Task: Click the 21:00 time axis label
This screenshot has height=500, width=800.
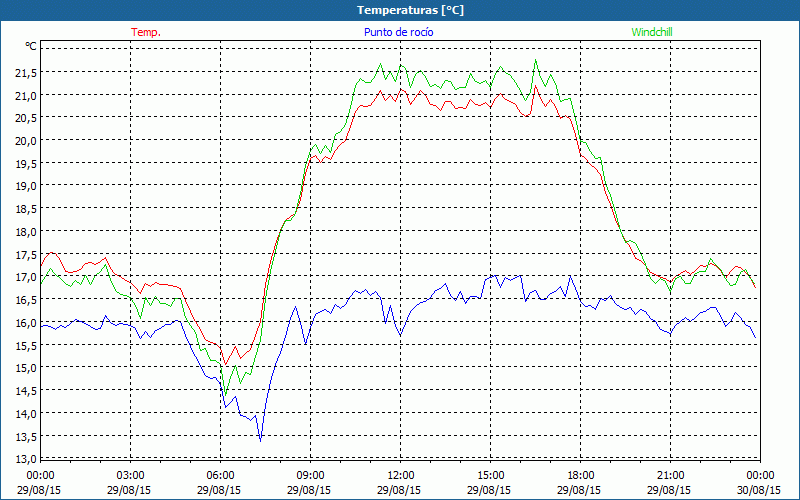Action: [670, 476]
